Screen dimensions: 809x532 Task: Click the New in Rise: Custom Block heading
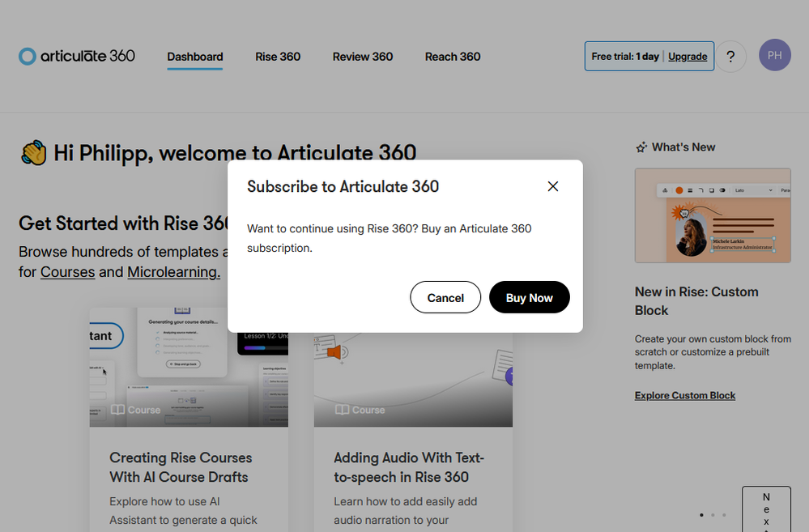point(696,301)
